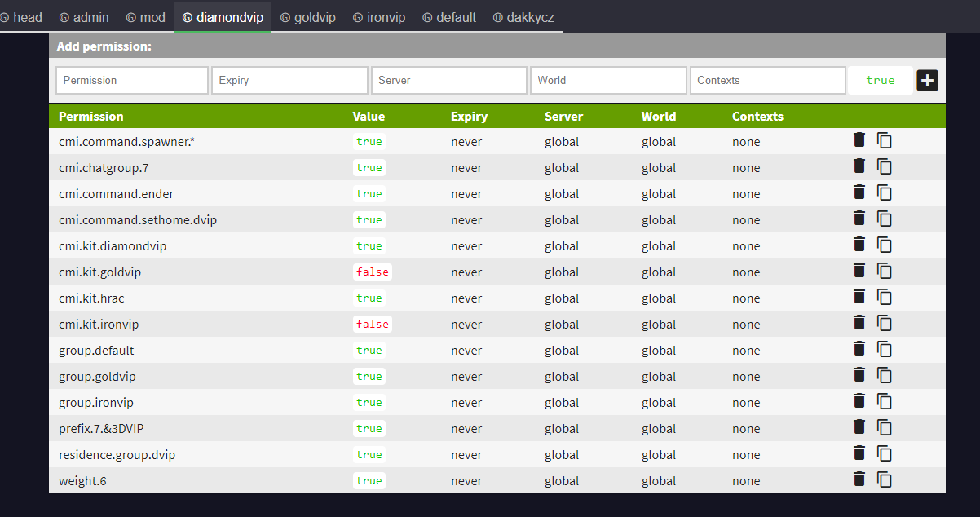Image resolution: width=980 pixels, height=517 pixels.
Task: Delete the cmi.kit.ironvip permission
Action: [x=859, y=323]
